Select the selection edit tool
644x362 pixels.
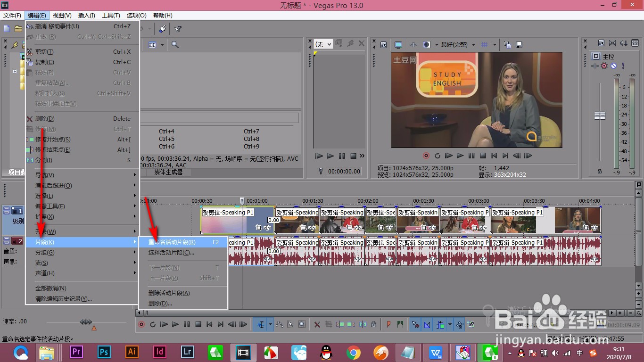point(290,324)
